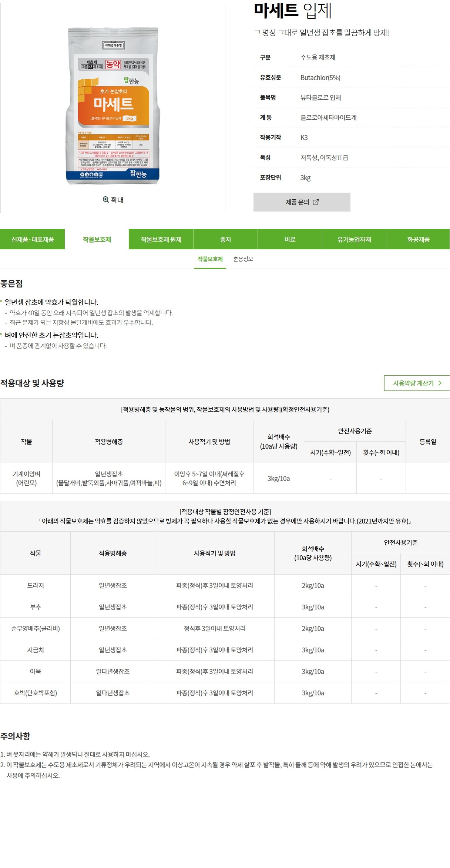Open the 작물보호제 원제 tab
The width and height of the screenshot is (450, 868).
(161, 239)
